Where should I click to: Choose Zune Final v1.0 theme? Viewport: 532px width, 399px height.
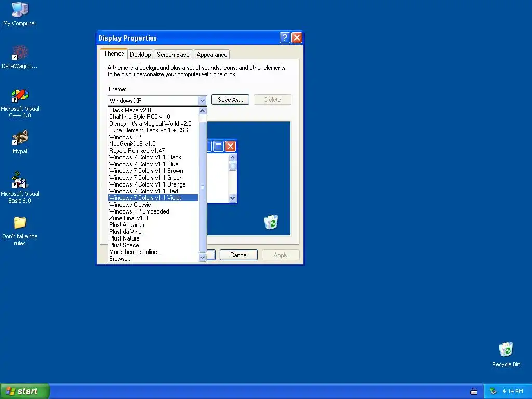(x=153, y=218)
